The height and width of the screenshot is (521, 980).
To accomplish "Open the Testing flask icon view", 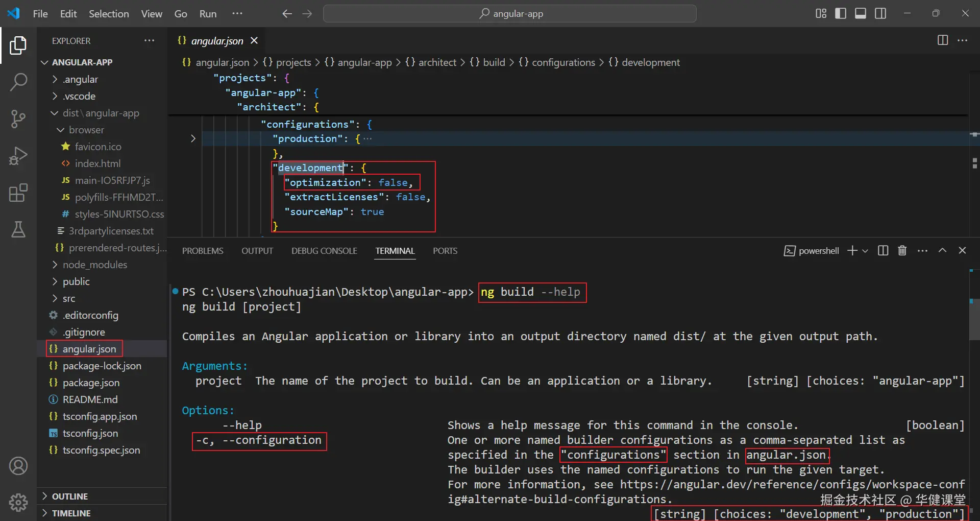I will 18,230.
